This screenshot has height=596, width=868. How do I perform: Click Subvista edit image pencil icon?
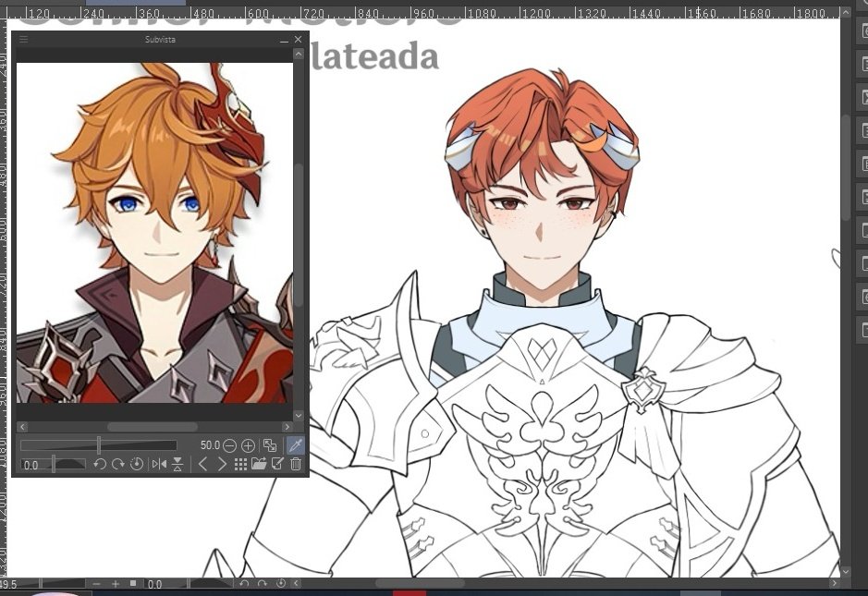[x=277, y=464]
